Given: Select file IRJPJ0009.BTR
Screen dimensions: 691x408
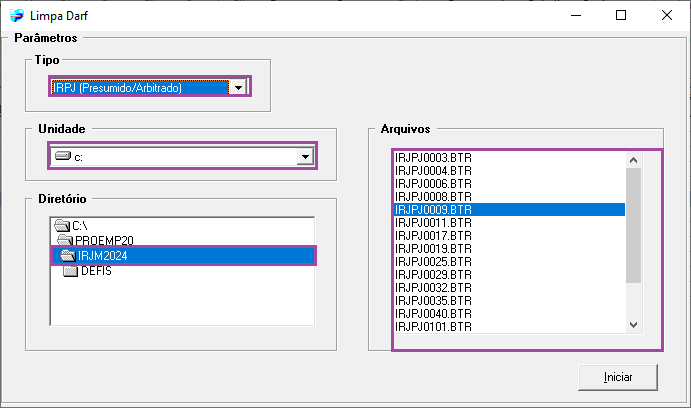Looking at the screenshot, I should (509, 210).
